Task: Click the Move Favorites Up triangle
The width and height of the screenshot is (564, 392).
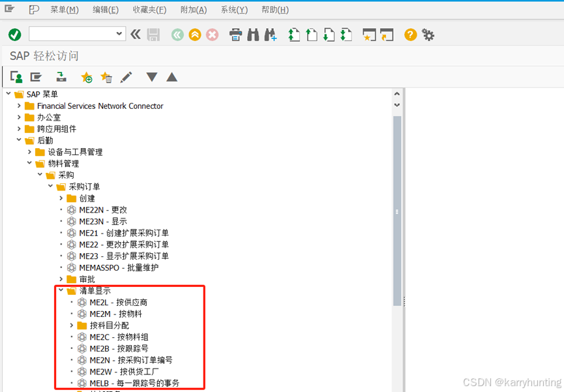Action: pos(172,77)
